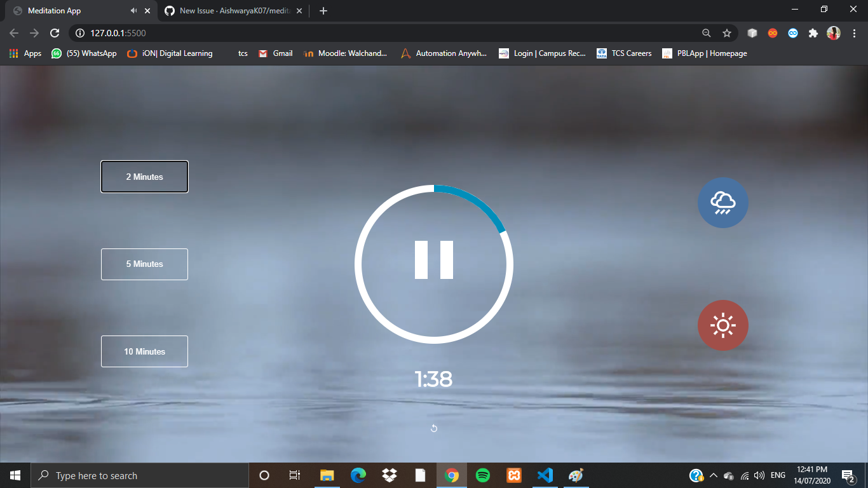This screenshot has width=868, height=488.
Task: Open Spotify from the taskbar
Action: (482, 475)
